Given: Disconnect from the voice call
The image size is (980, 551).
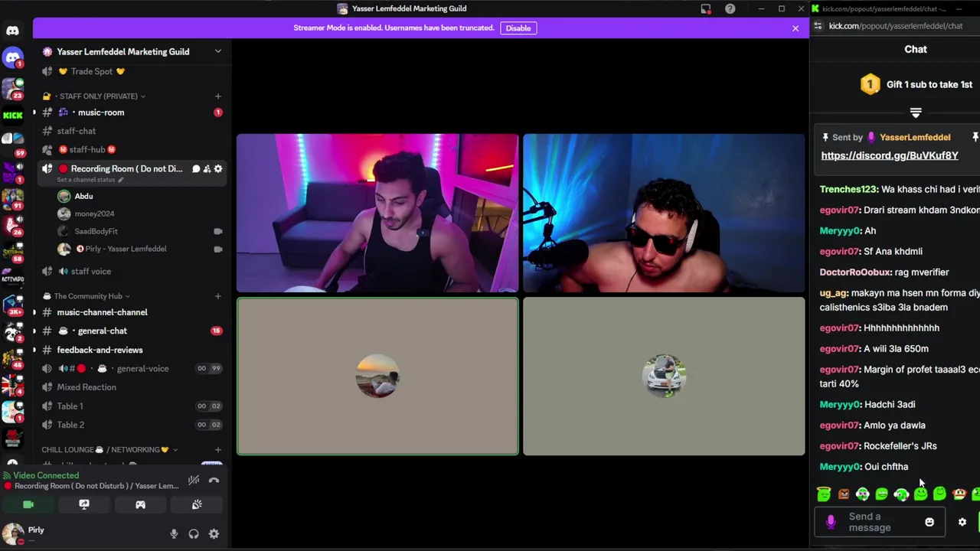Looking at the screenshot, I should [214, 481].
